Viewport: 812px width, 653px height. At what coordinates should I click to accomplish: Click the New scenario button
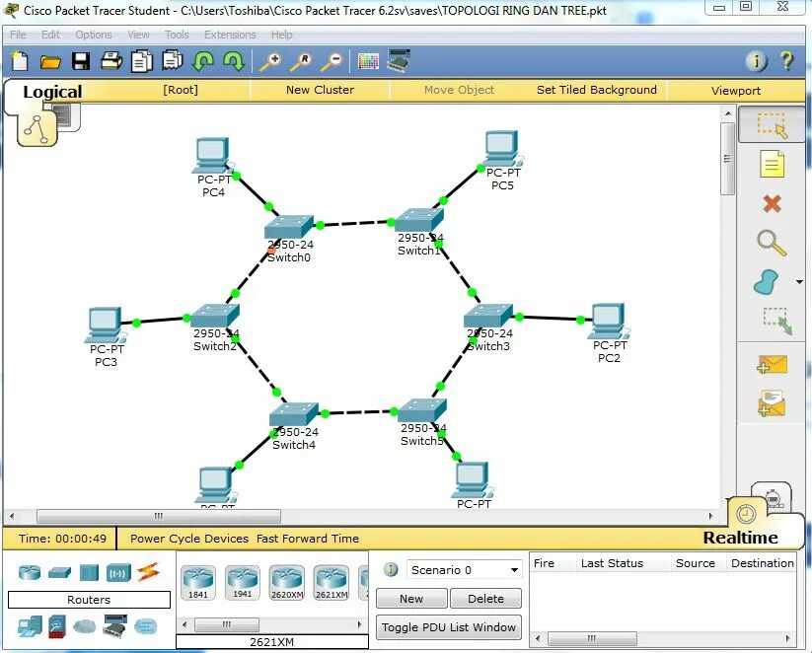(411, 598)
